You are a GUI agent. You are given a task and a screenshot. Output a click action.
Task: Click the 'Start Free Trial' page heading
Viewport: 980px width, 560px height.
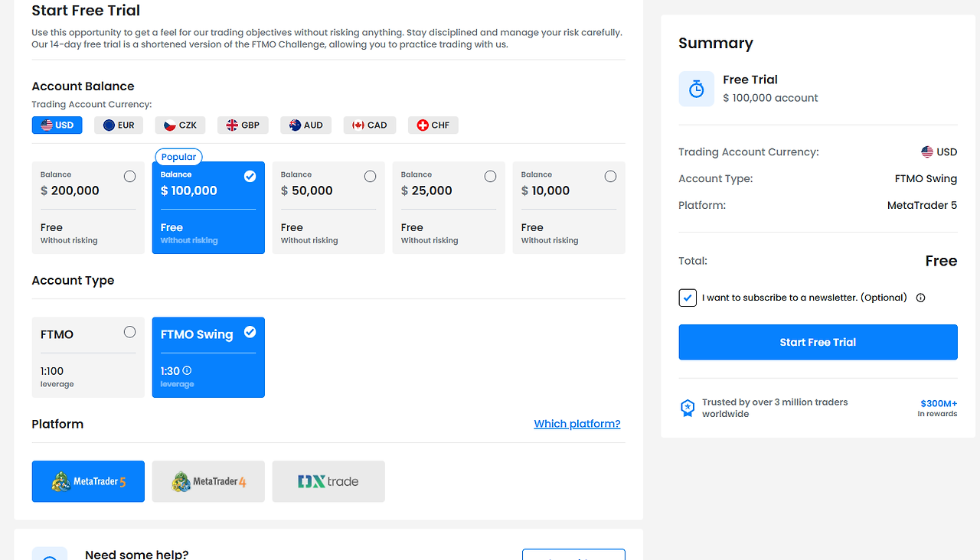tap(86, 11)
